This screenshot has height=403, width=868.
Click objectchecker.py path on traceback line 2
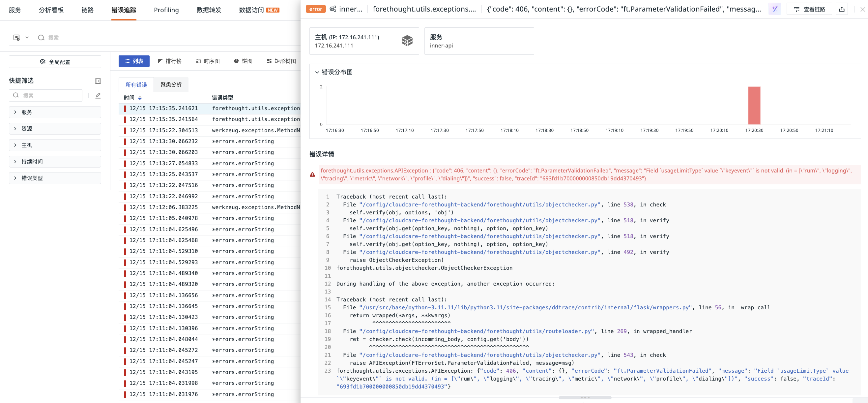(480, 205)
